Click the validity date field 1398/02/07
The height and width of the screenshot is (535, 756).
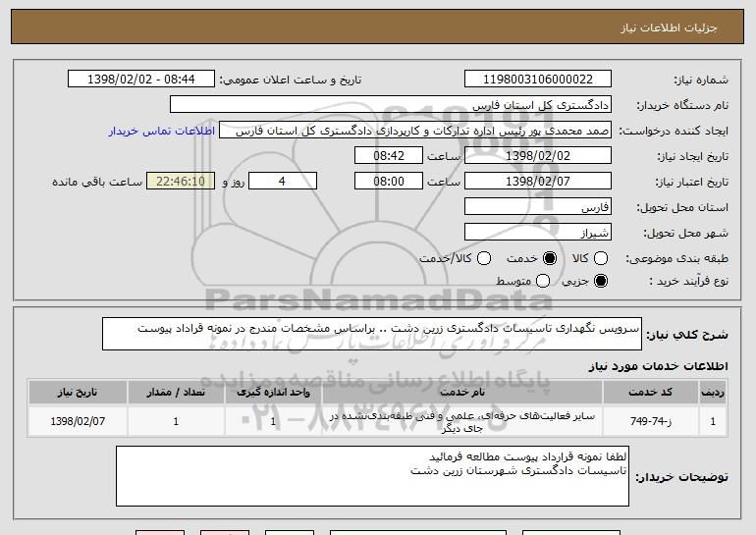pyautogui.click(x=538, y=182)
